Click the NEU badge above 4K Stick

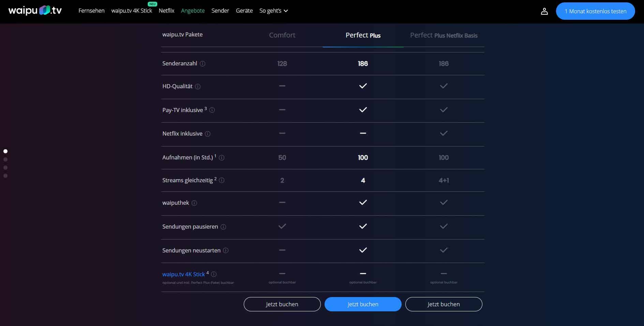(x=152, y=4)
